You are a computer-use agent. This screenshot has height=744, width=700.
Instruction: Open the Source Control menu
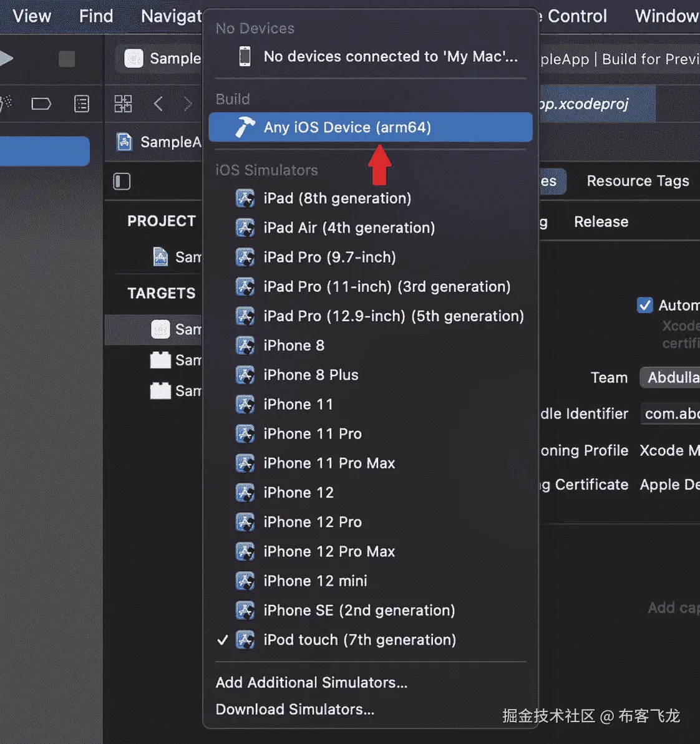573,16
